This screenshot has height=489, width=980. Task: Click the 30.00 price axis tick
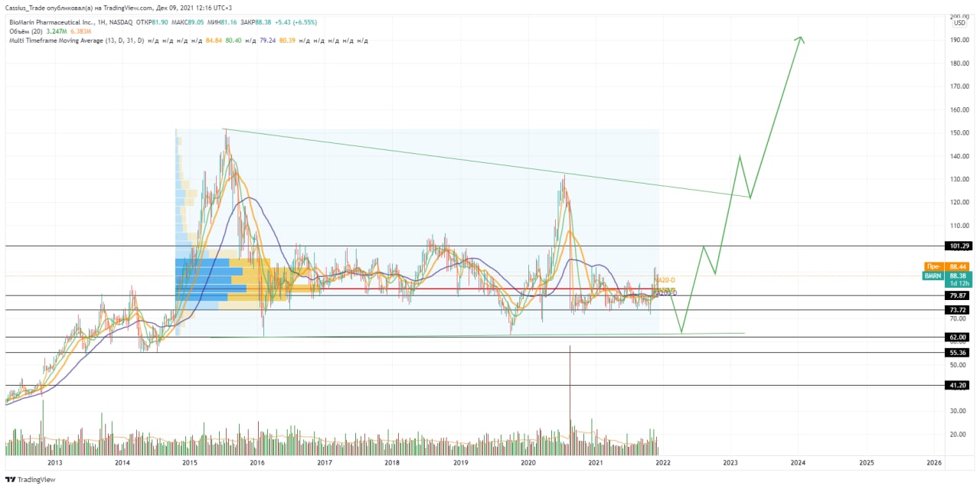click(x=959, y=411)
